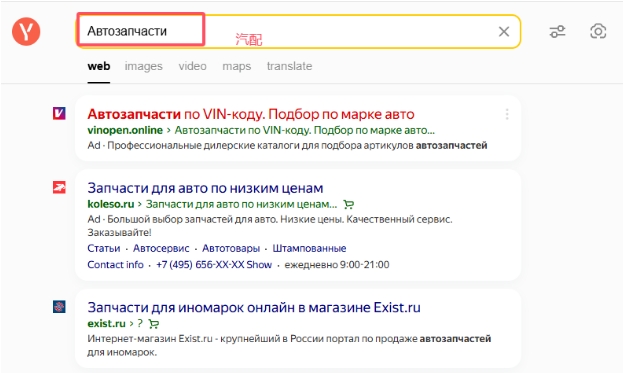Click the shopping cart icon next to exist.ru
Screen dimensions: 623x373
(153, 324)
